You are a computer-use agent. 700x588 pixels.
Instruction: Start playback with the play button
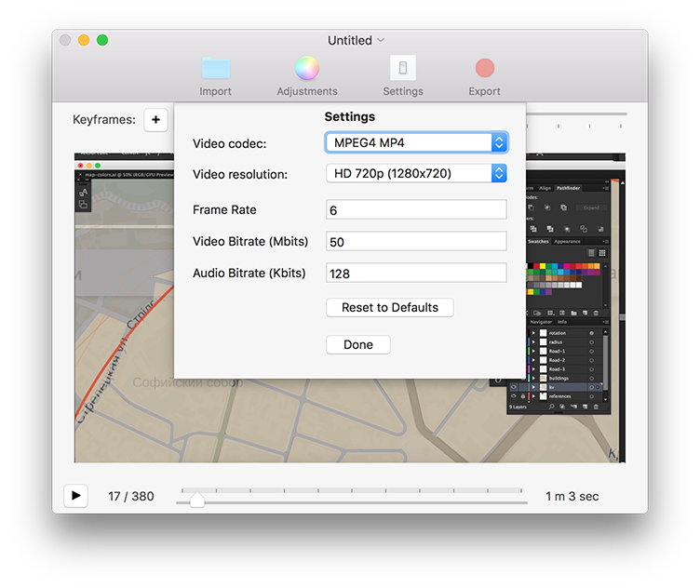point(76,496)
